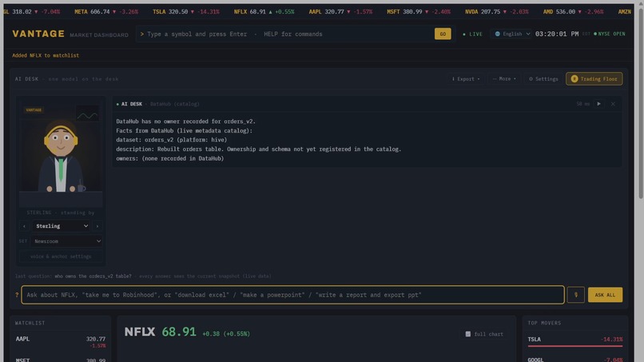Switch to the previous anchor
Screen dimensions: 644x362
click(24, 226)
